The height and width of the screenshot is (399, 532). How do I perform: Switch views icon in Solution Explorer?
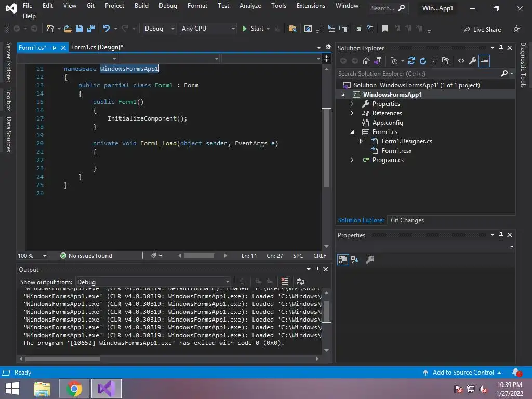(x=378, y=61)
